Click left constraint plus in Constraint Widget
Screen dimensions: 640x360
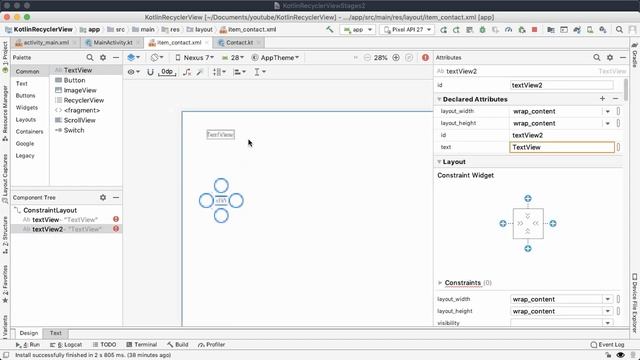pyautogui.click(x=503, y=223)
